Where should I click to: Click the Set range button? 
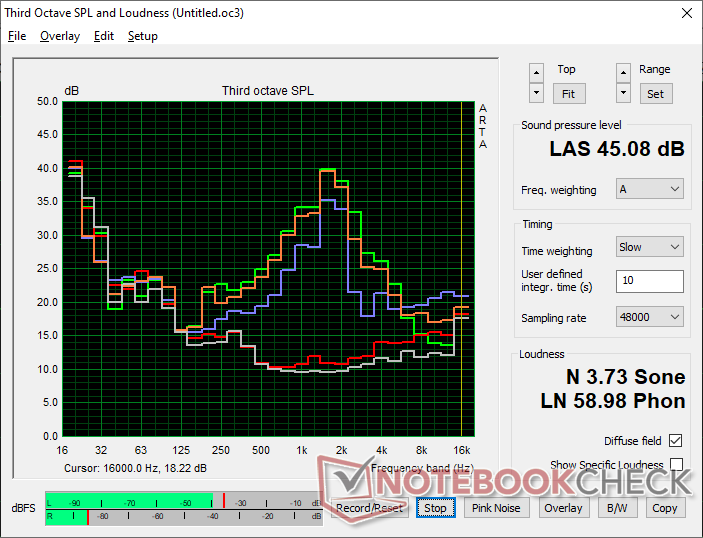coord(654,93)
